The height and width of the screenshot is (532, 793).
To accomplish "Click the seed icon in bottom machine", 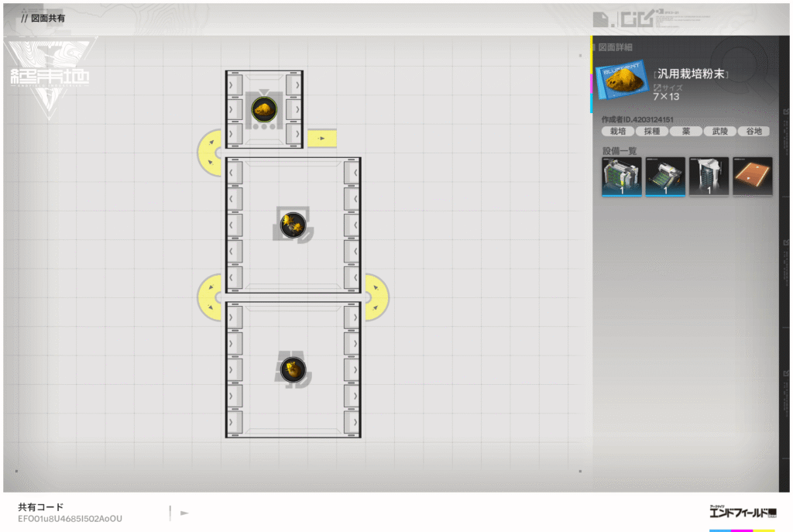I will pyautogui.click(x=293, y=369).
